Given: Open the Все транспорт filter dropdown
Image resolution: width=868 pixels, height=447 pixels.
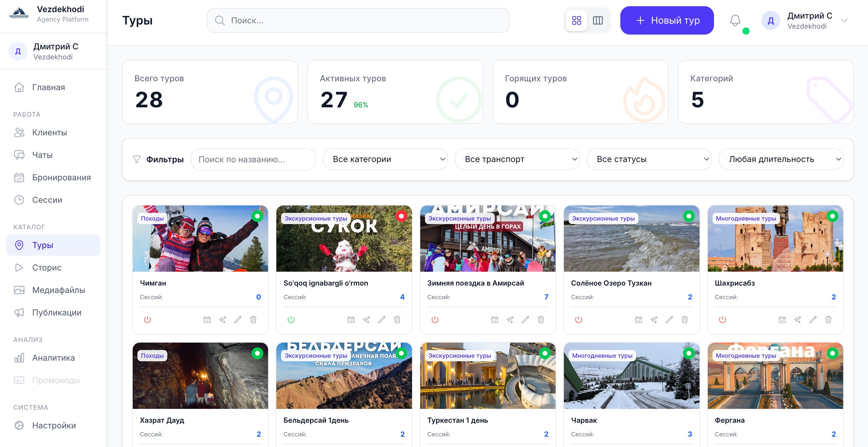Looking at the screenshot, I should (x=517, y=159).
